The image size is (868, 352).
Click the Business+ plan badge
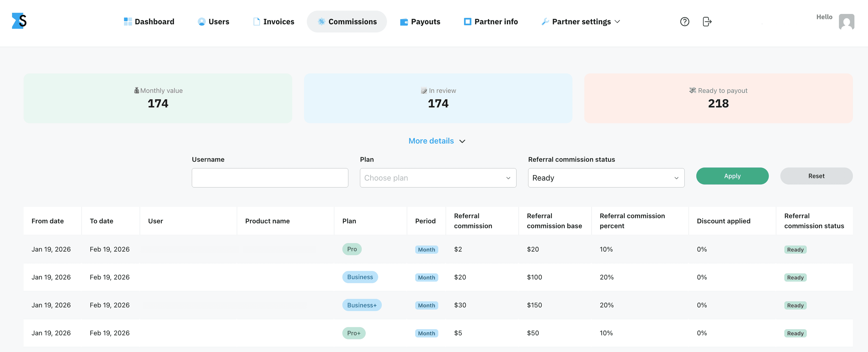tap(362, 305)
